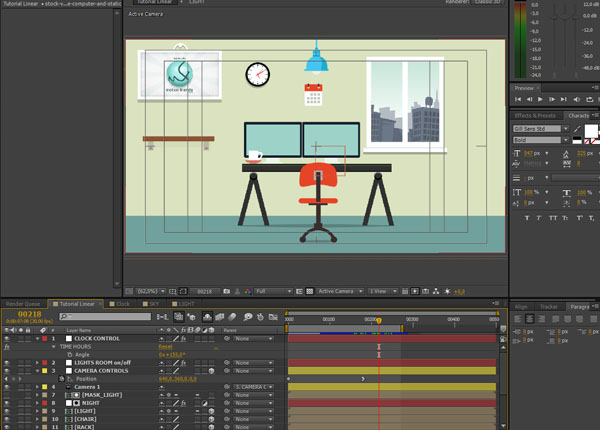Image resolution: width=600 pixels, height=430 pixels.
Task: Open the 1 View layout dropdown
Action: click(x=383, y=292)
